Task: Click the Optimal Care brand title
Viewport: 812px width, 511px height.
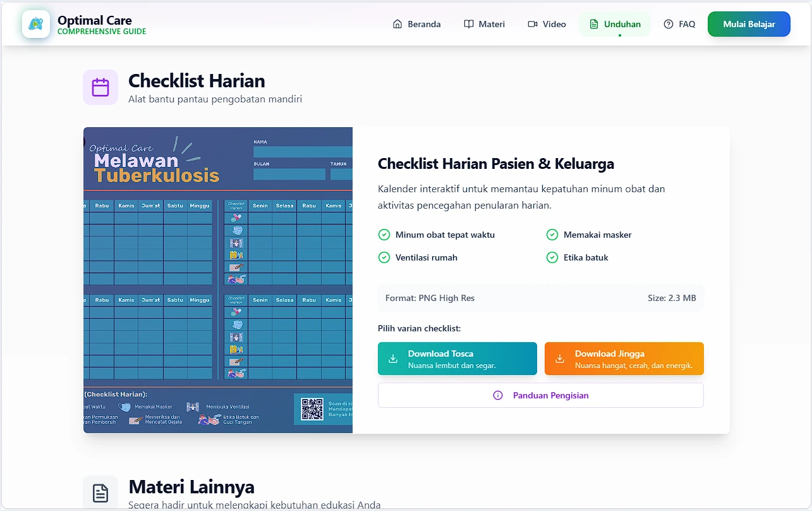Action: pyautogui.click(x=95, y=20)
